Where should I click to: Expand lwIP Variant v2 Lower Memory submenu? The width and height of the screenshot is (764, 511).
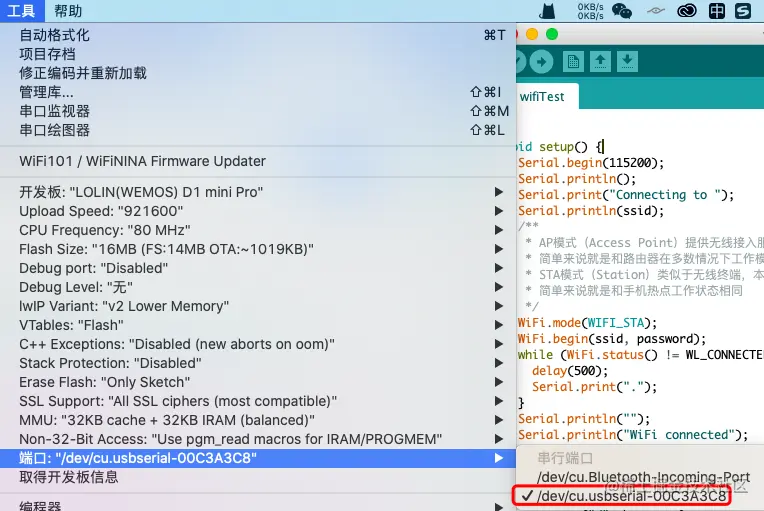point(258,306)
